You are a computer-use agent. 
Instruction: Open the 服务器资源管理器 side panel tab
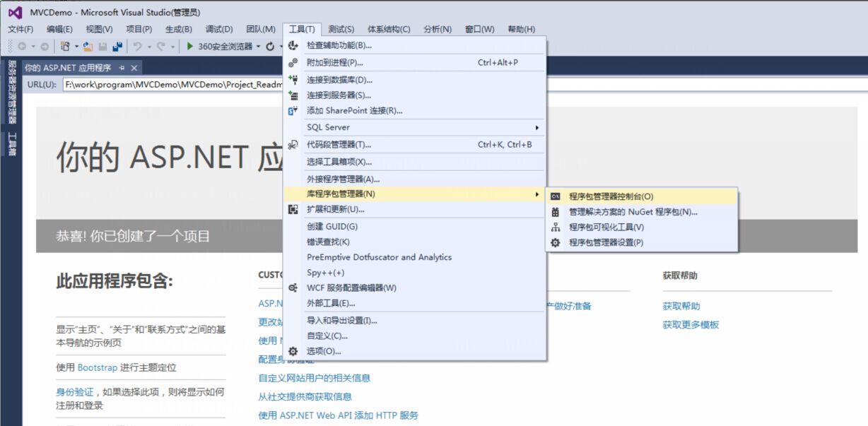[x=11, y=93]
